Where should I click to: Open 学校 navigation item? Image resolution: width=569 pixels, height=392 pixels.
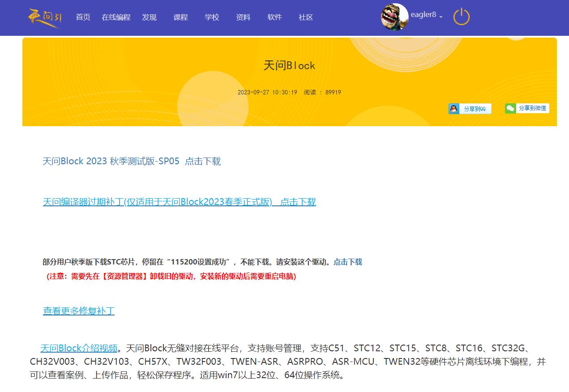point(212,17)
